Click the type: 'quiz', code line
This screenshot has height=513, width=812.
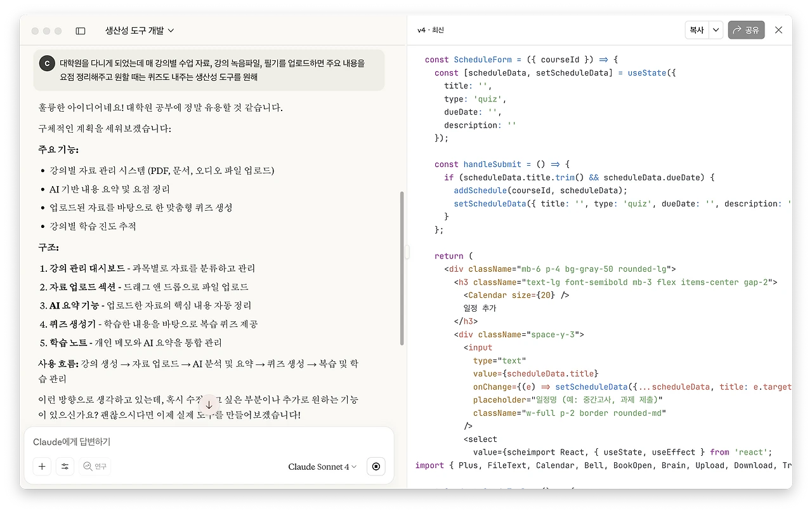tap(476, 99)
